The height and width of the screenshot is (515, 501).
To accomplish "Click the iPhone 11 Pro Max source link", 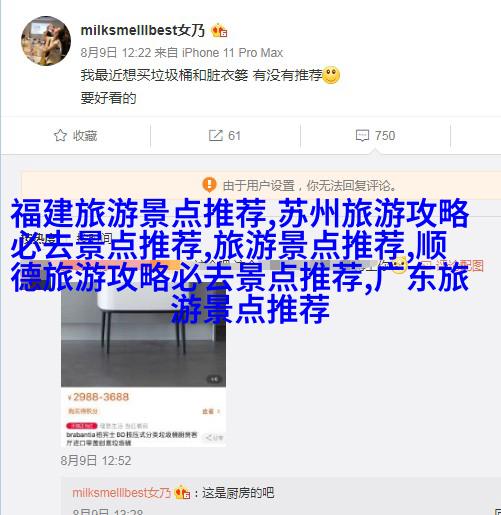I will [232, 53].
